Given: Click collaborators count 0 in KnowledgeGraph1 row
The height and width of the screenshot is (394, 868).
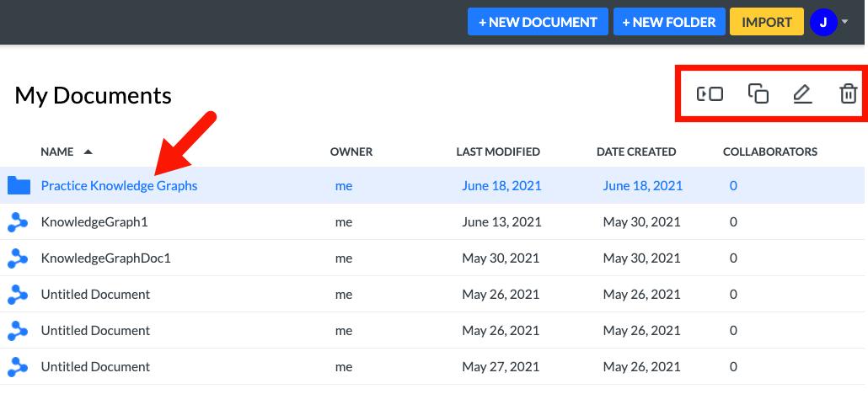Looking at the screenshot, I should 733,222.
